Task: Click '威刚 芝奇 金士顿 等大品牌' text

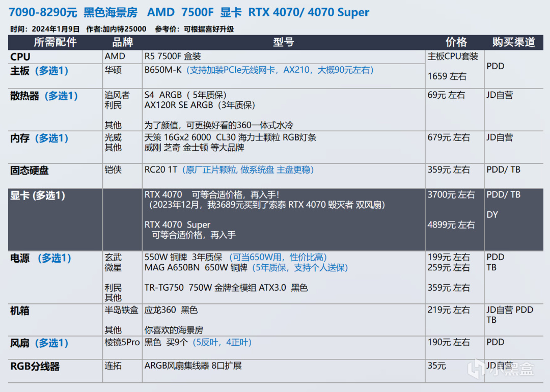Action: (195, 148)
